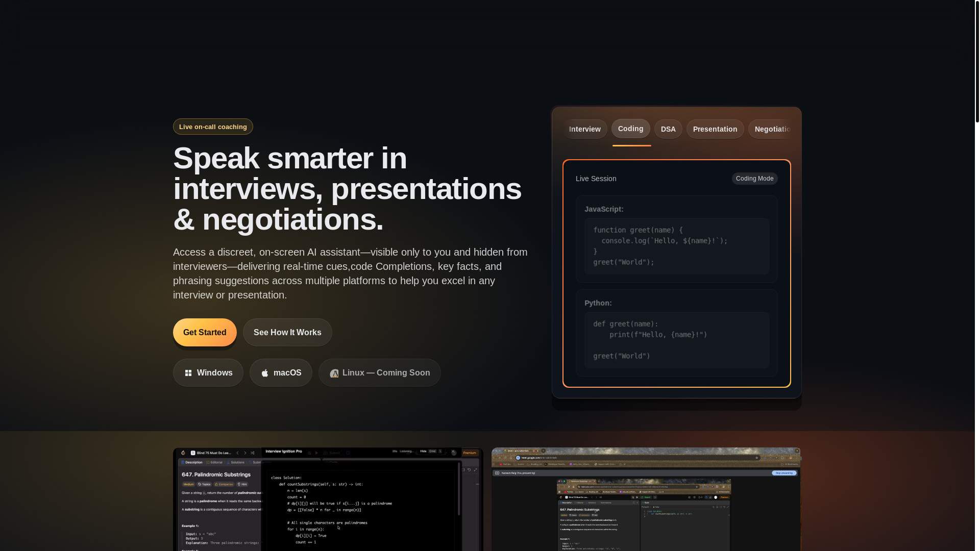Click the Apple logo icon
The height and width of the screenshot is (551, 980).
(x=265, y=373)
